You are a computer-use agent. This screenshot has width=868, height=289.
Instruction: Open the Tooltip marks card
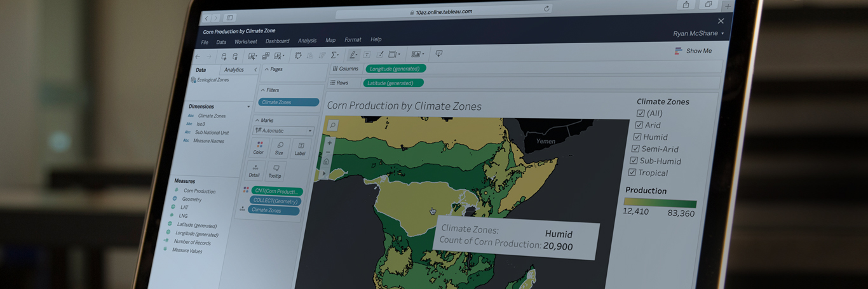(x=275, y=171)
